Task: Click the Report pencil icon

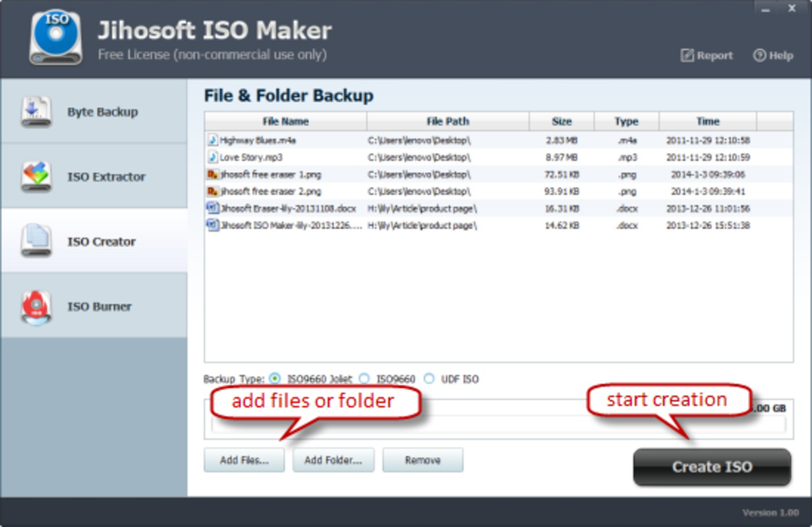Action: (x=687, y=55)
